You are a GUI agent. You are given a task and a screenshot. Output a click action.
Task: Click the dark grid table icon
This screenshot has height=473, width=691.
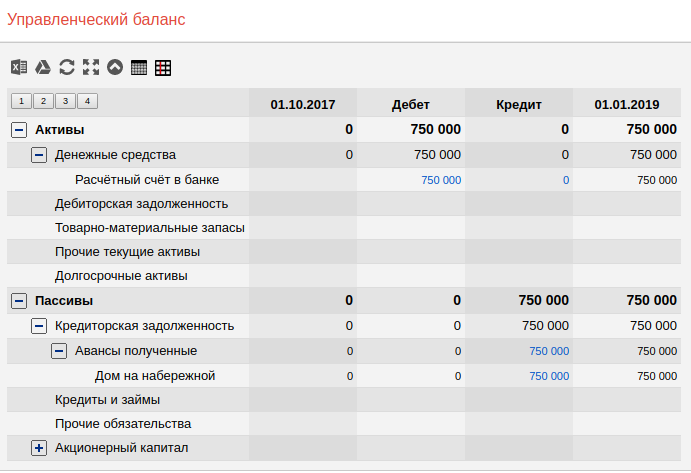point(139,67)
